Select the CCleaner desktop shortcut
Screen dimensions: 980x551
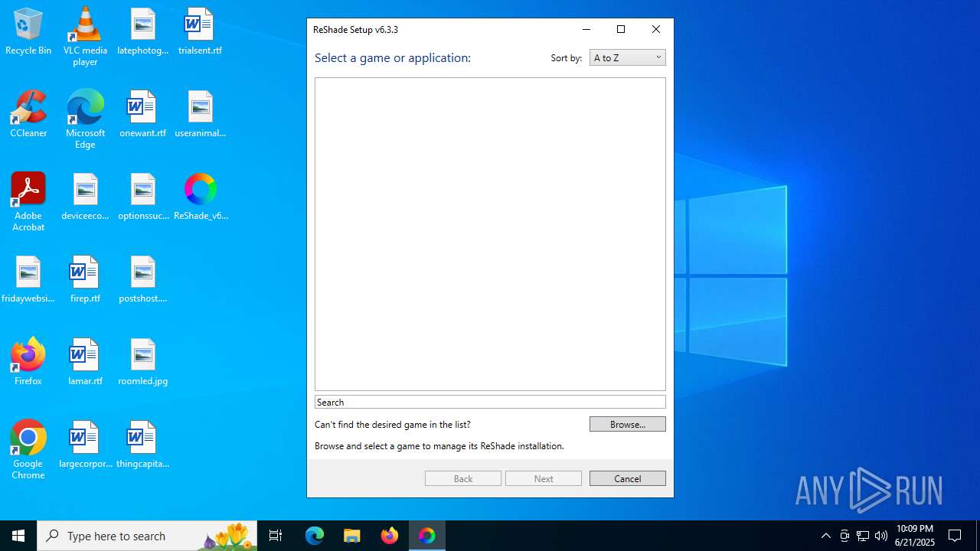[x=28, y=115]
